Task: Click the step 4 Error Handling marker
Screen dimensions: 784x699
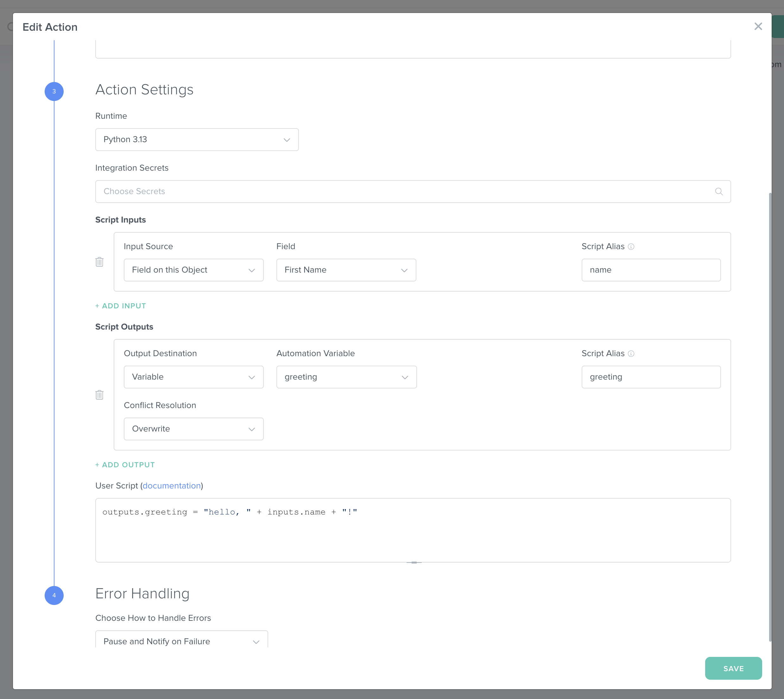Action: click(54, 595)
